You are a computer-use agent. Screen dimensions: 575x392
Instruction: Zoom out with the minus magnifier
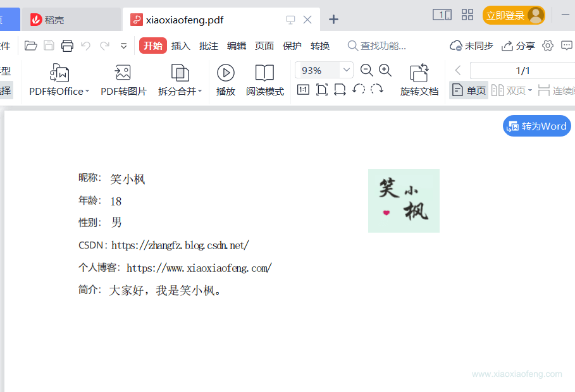click(x=367, y=70)
